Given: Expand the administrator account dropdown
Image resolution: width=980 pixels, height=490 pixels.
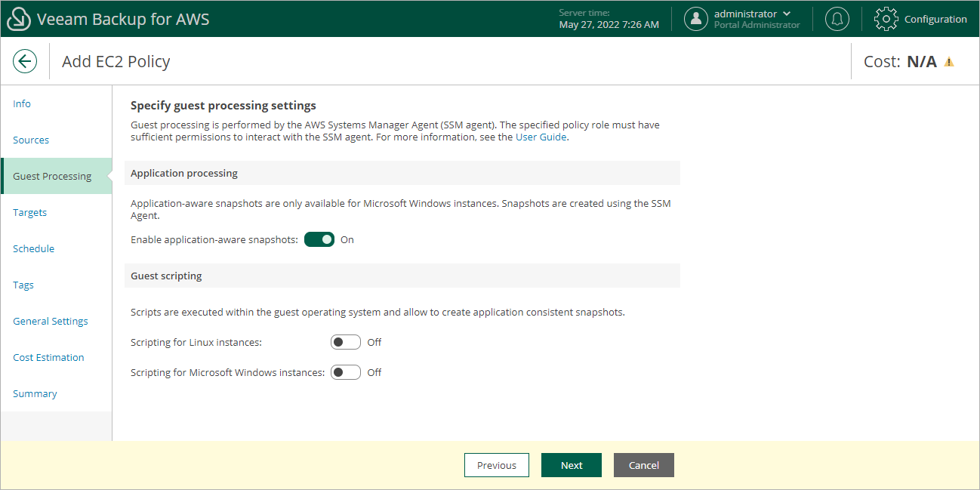Looking at the screenshot, I should 787,14.
